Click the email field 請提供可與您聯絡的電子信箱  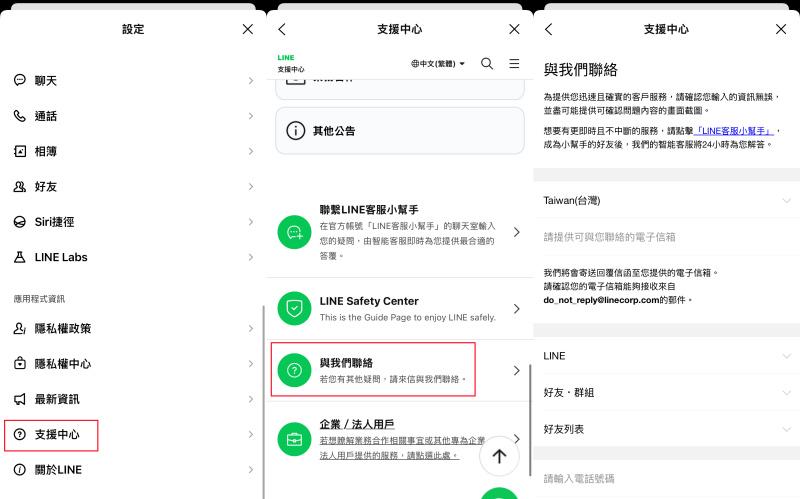(666, 237)
